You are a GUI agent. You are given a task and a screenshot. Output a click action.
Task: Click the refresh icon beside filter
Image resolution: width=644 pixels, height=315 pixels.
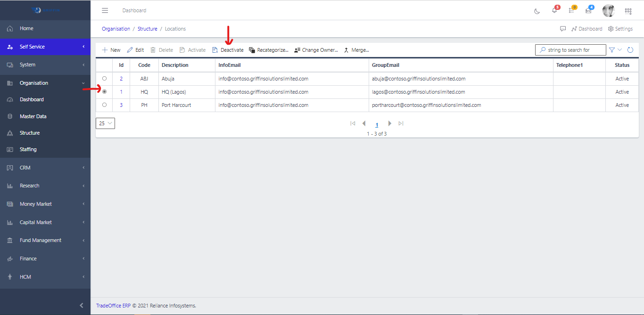coord(630,50)
